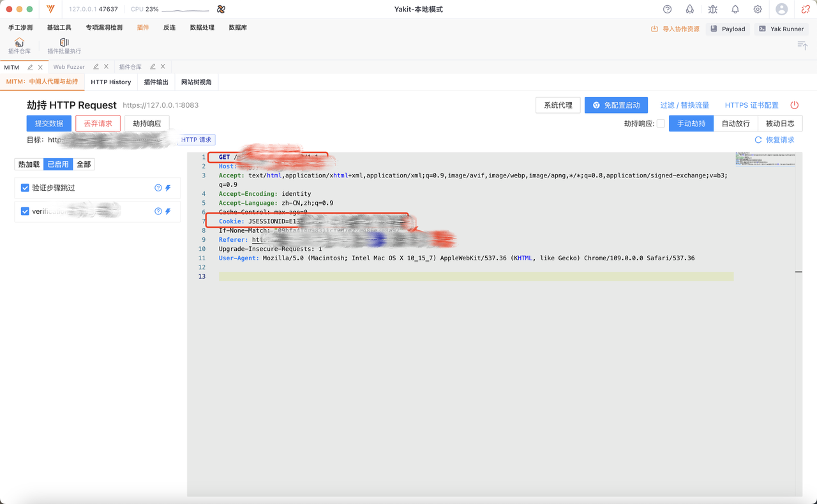Viewport: 817px width, 504px height.
Task: Collapse the ribbon using the fold icon
Action: [802, 45]
